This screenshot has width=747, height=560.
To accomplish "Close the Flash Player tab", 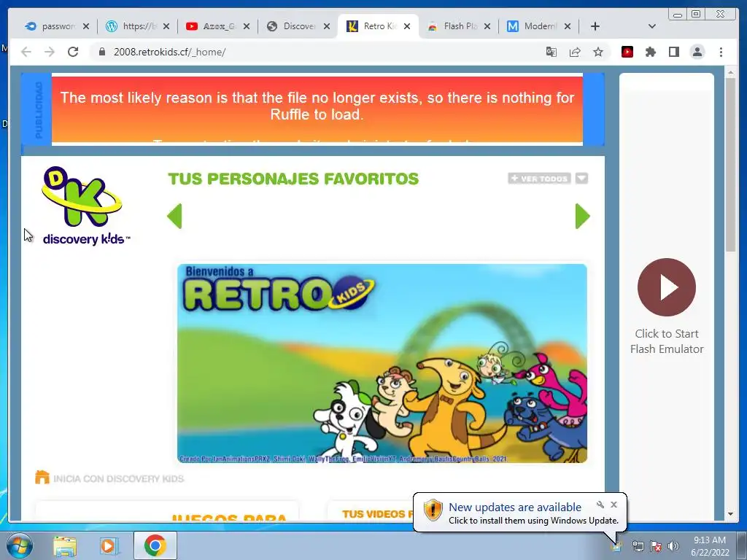I will pyautogui.click(x=487, y=26).
